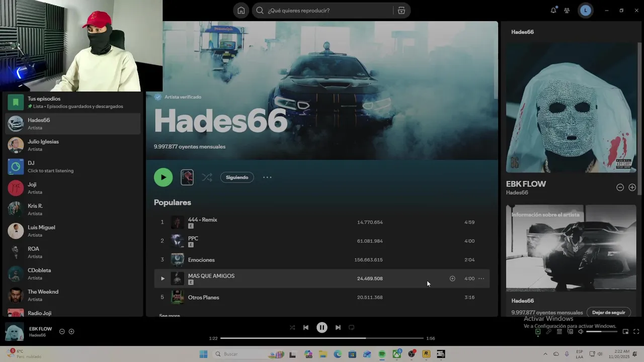Open the now-playing cover thumbnail in bottom bar
Image resolution: width=644 pixels, height=362 pixels.
(x=14, y=332)
